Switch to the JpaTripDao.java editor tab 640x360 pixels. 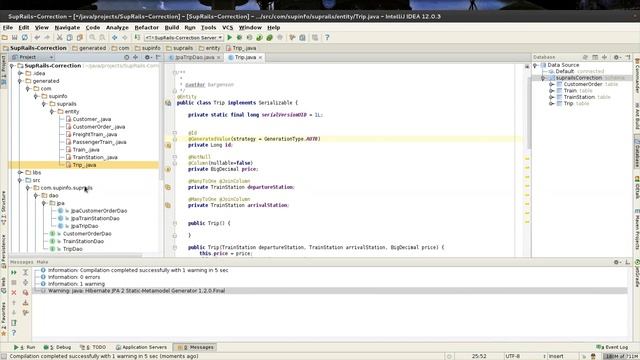click(x=195, y=58)
